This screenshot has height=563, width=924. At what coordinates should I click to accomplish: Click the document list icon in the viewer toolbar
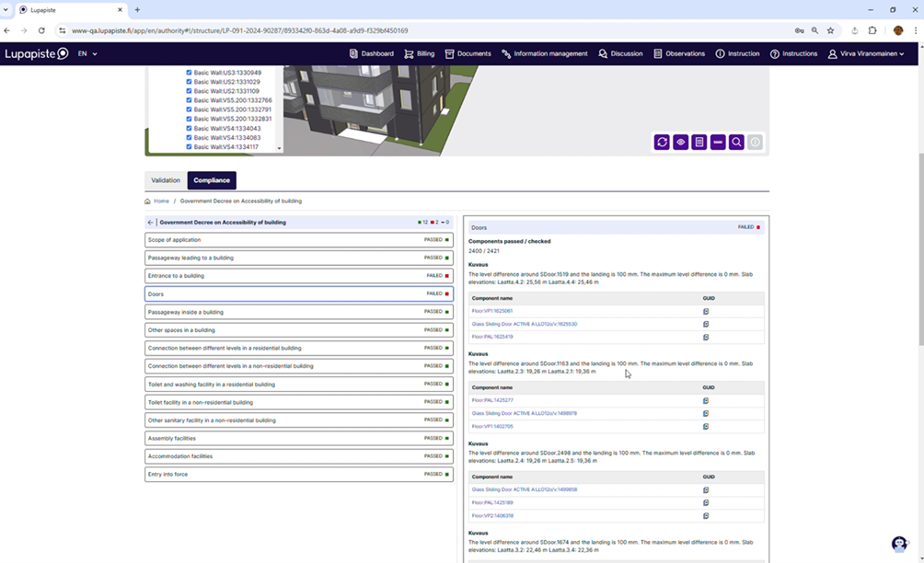(699, 143)
